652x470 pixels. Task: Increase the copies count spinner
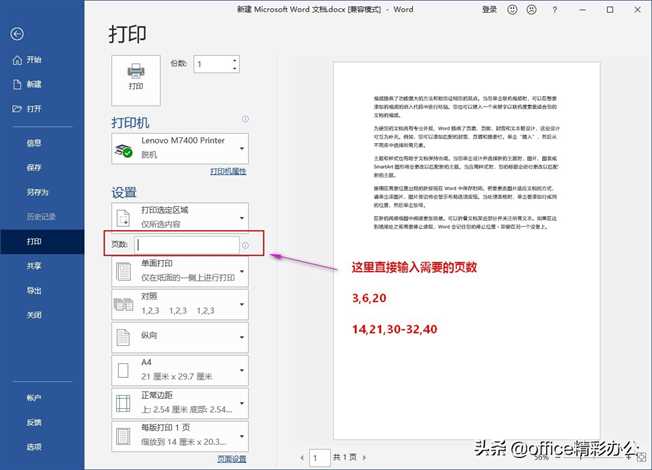point(235,60)
